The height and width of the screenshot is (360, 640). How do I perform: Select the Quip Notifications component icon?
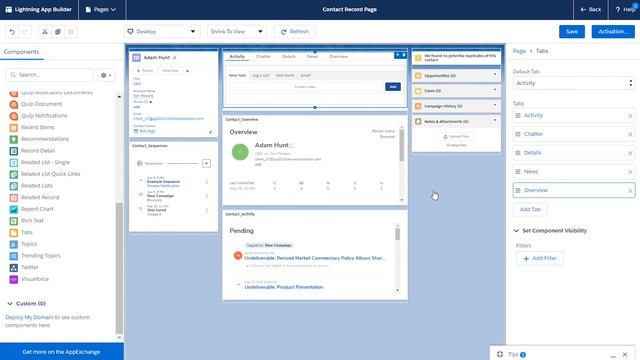pyautogui.click(x=13, y=116)
